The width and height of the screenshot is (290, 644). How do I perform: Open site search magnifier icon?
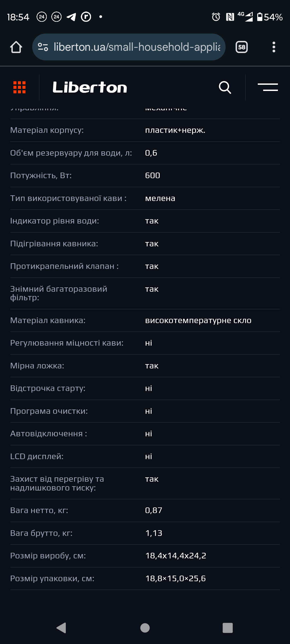pyautogui.click(x=225, y=87)
